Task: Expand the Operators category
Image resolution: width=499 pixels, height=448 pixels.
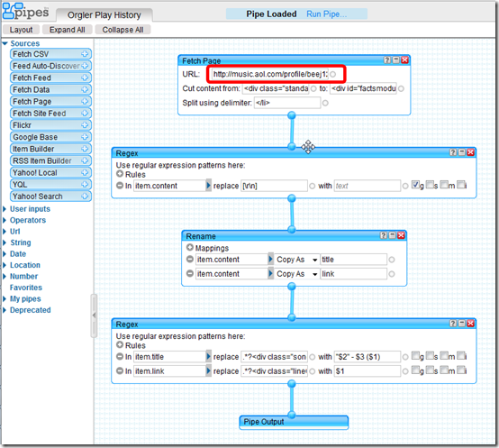Action: click(x=5, y=220)
